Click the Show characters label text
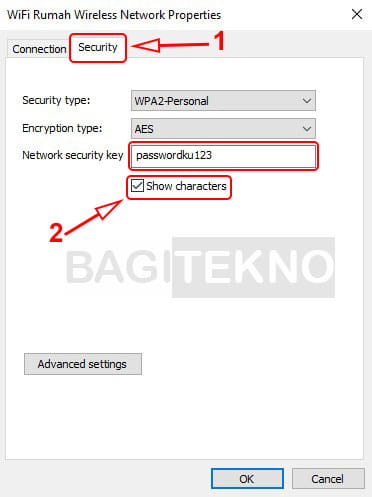The width and height of the screenshot is (372, 497). 186,186
